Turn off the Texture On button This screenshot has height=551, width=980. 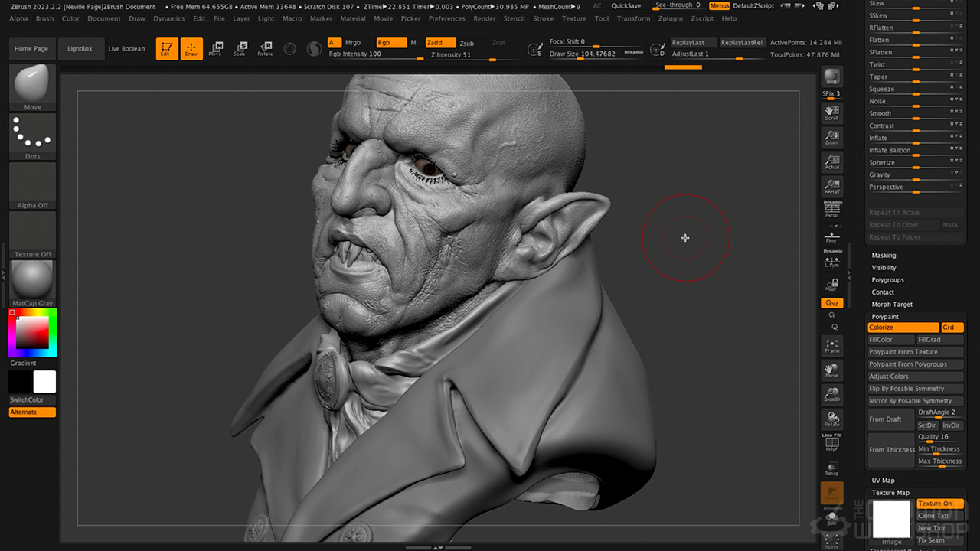point(939,504)
